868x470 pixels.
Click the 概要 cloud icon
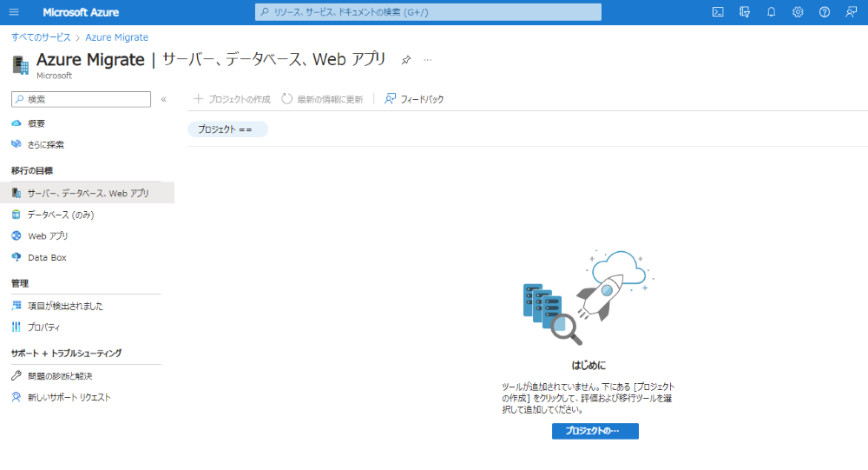click(x=16, y=123)
